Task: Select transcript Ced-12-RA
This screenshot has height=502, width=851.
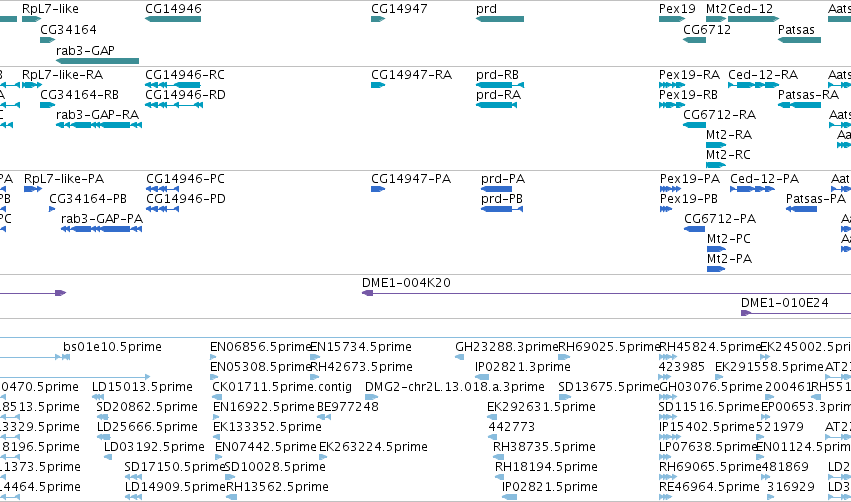Action: (754, 85)
